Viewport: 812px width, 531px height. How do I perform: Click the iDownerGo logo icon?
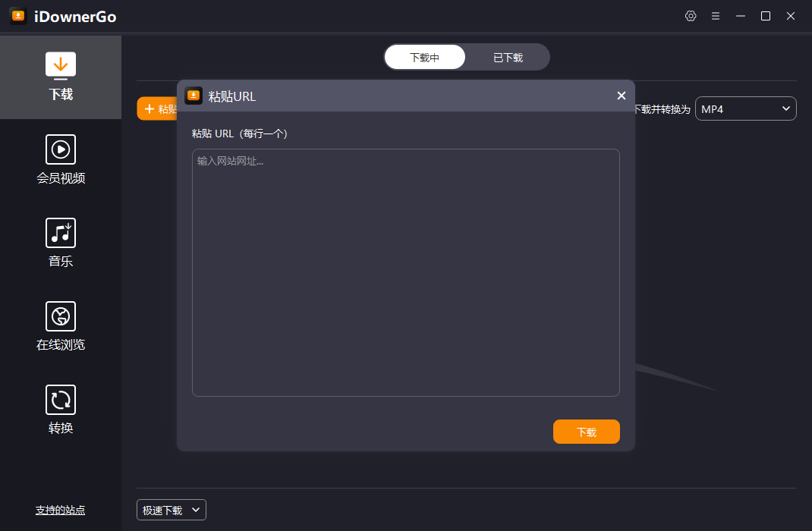17,15
